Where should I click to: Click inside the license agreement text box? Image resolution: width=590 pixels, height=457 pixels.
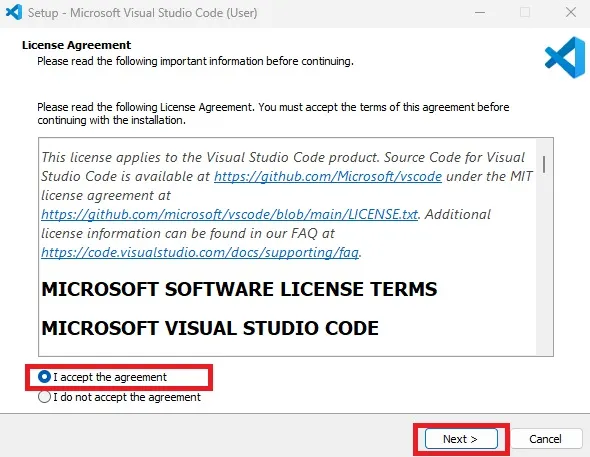(x=287, y=247)
